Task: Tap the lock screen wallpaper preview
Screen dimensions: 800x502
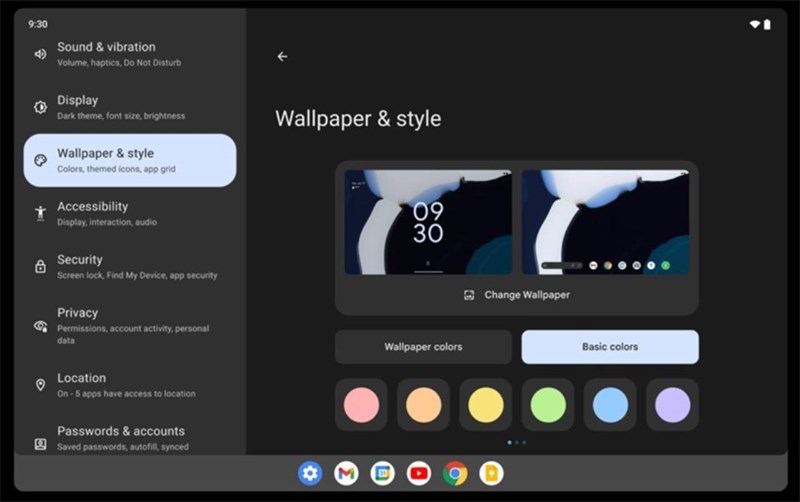Action: pos(428,222)
